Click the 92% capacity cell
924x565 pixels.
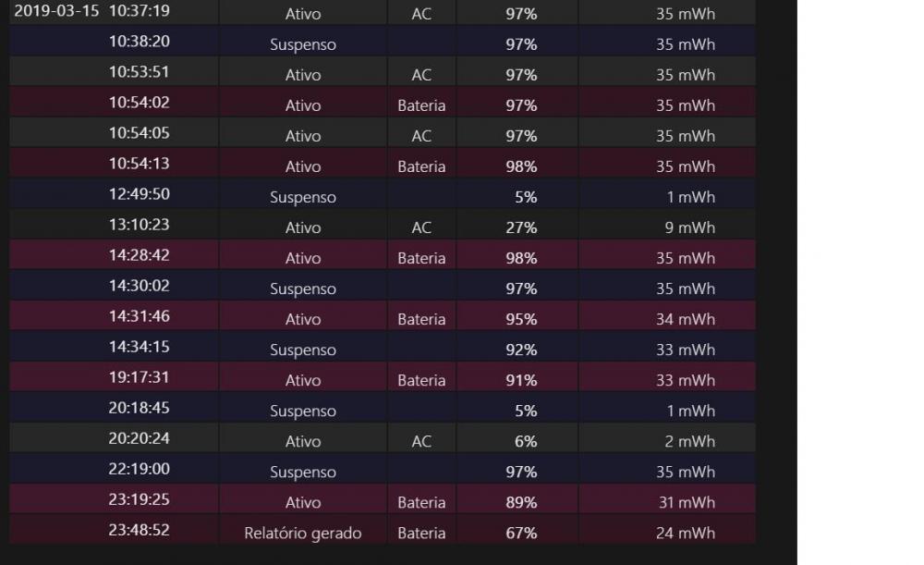[x=521, y=350]
